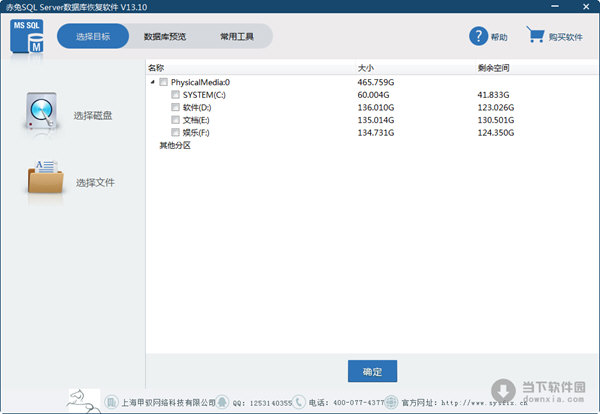Click the QQ contact icon in footer

(x=223, y=402)
